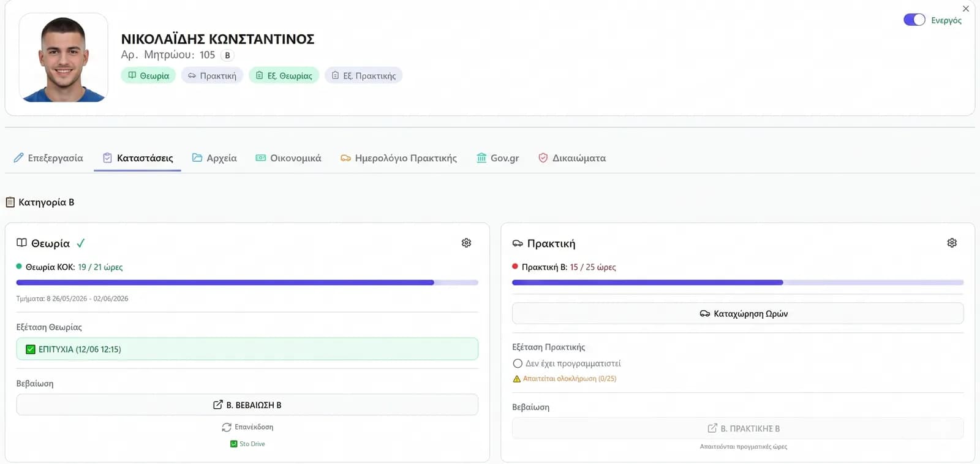The height and width of the screenshot is (464, 980).
Task: Open the Καταστάσεις tab
Action: 137,158
